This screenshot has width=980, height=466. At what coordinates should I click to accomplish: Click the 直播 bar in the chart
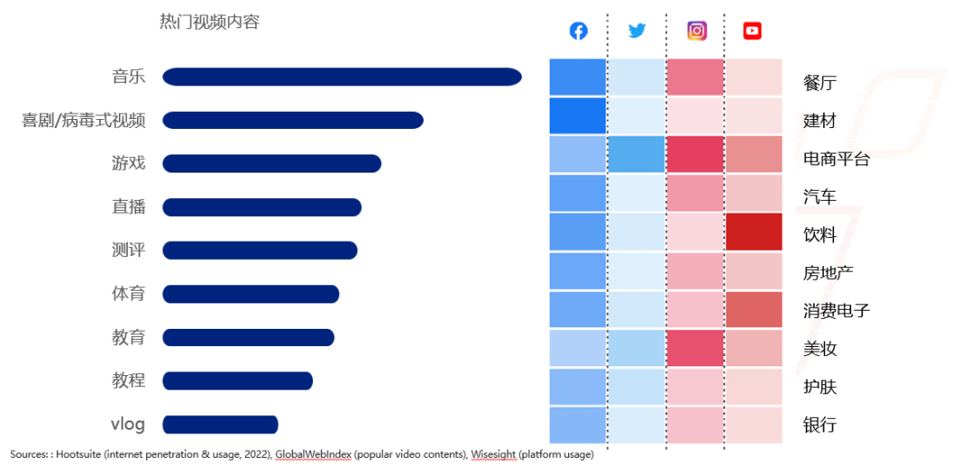262,207
